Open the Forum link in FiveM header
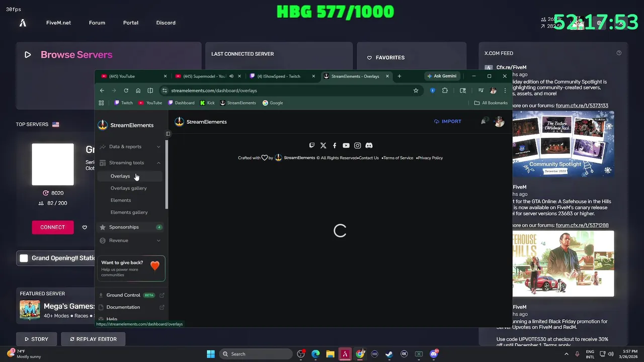This screenshot has height=362, width=644. pos(97,23)
